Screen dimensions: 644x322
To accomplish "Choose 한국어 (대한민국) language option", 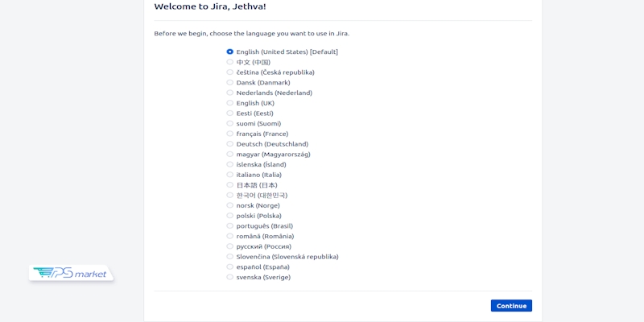I will [x=230, y=195].
